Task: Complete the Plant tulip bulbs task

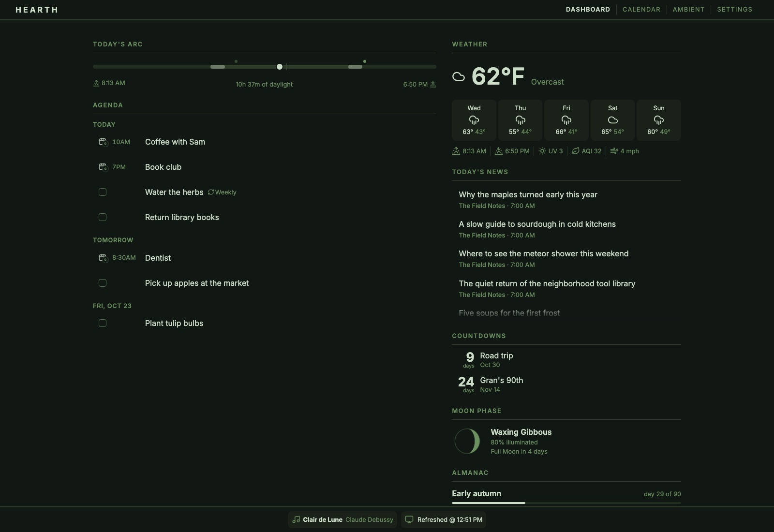Action: (103, 323)
